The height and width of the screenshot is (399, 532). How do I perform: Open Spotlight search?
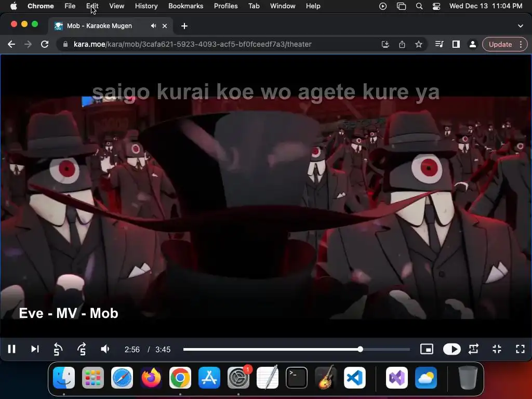pyautogui.click(x=419, y=6)
